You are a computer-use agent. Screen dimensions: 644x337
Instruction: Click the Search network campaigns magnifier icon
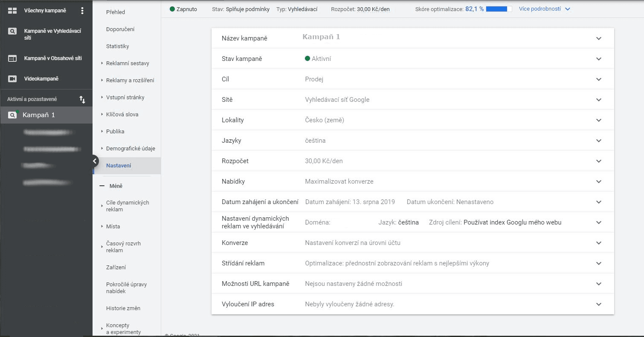point(12,31)
